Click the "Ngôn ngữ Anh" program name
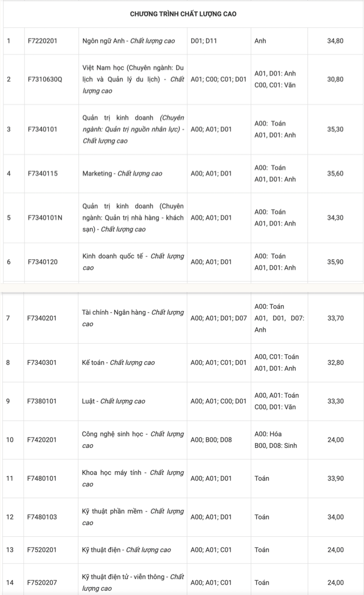Image resolution: width=364 pixels, height=595 pixels. coord(129,41)
